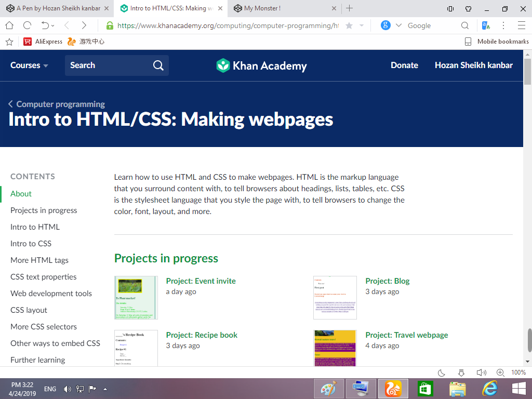This screenshot has height=399, width=532.
Task: Click the bookmarks bar star icon
Action: point(9,42)
